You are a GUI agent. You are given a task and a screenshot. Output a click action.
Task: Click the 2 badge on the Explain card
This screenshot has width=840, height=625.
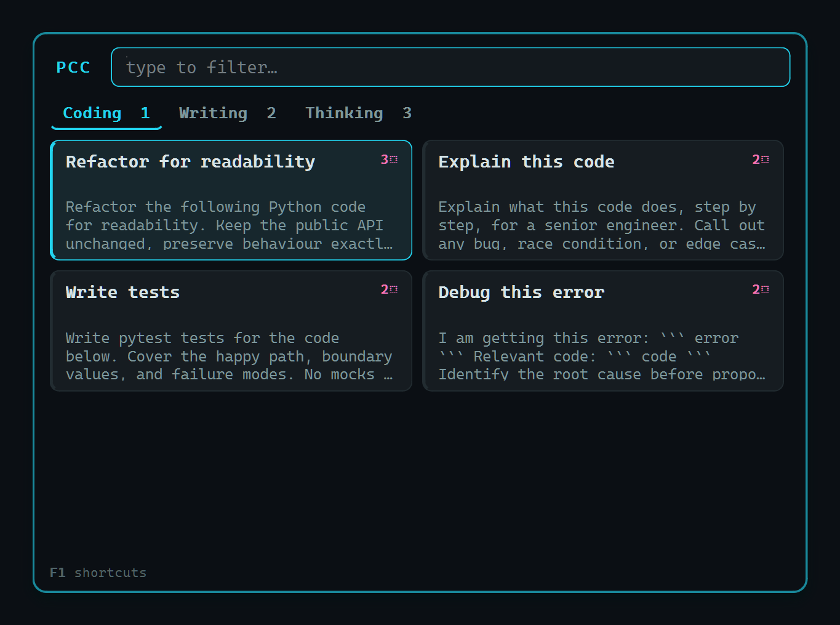point(761,159)
